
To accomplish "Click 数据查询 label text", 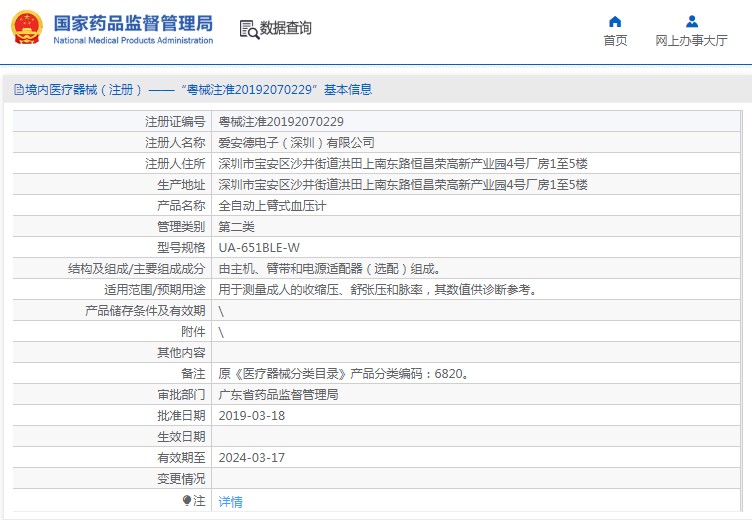I will [285, 28].
